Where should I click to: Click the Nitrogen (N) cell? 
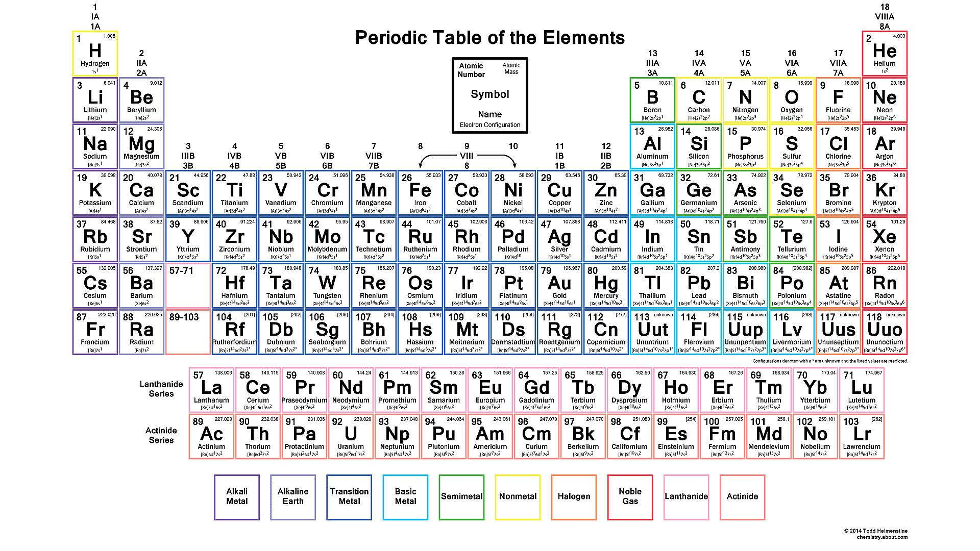745,100
